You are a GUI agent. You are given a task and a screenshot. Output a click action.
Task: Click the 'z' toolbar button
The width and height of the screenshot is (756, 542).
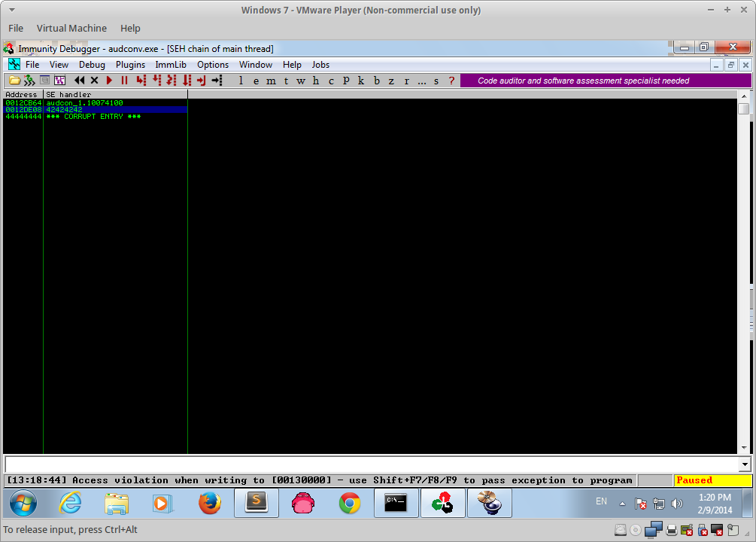pyautogui.click(x=391, y=81)
